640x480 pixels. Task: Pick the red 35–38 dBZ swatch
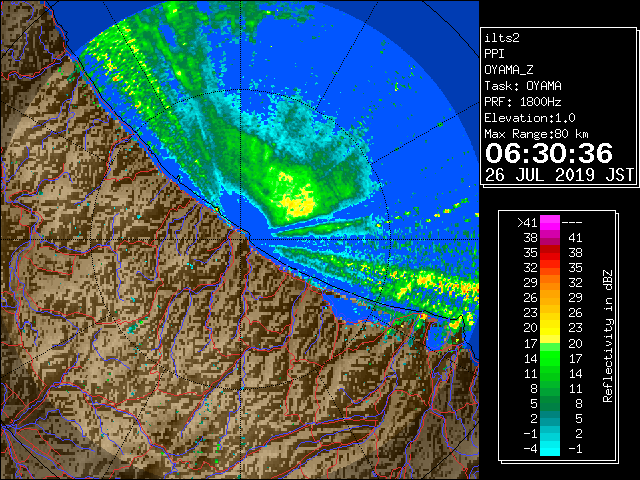(x=550, y=253)
